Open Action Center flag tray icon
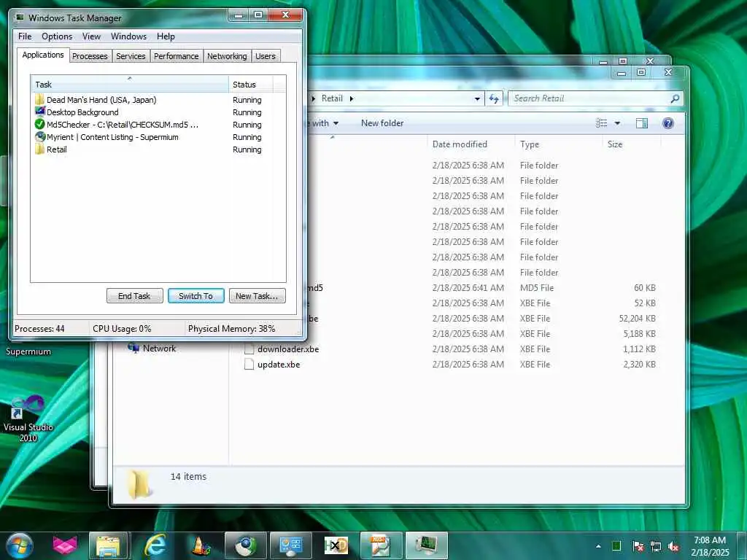This screenshot has height=560, width=747. (638, 546)
